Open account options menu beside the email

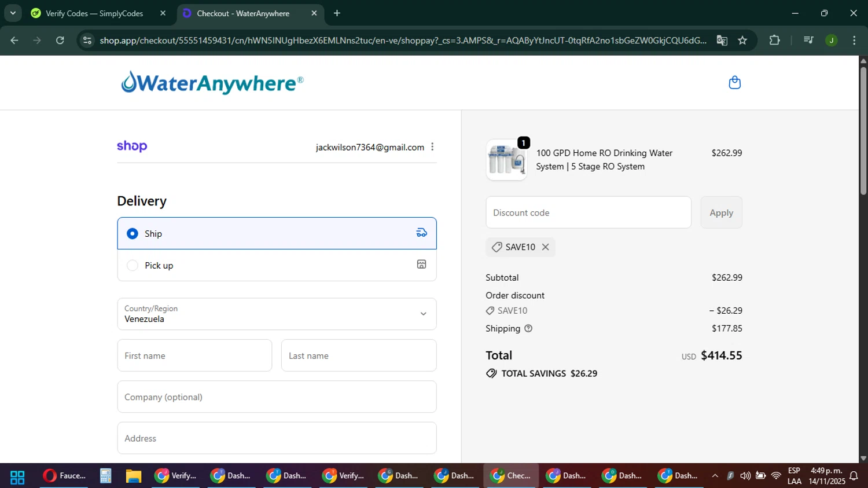[432, 147]
